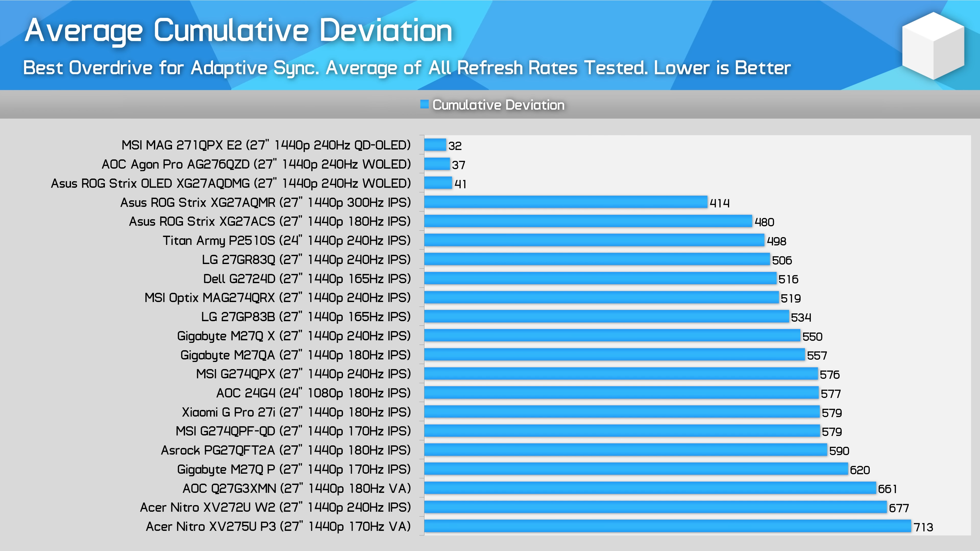980x551 pixels.
Task: Click the value 414
Action: click(720, 203)
